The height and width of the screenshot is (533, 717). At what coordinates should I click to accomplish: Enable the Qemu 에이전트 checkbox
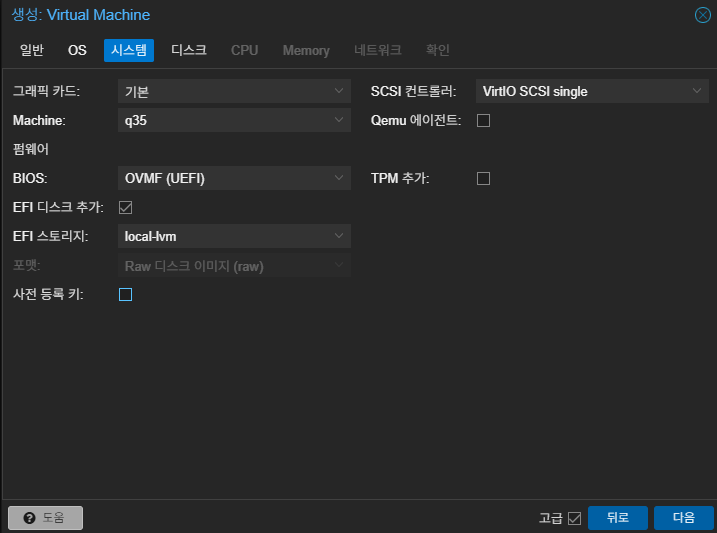click(x=483, y=121)
